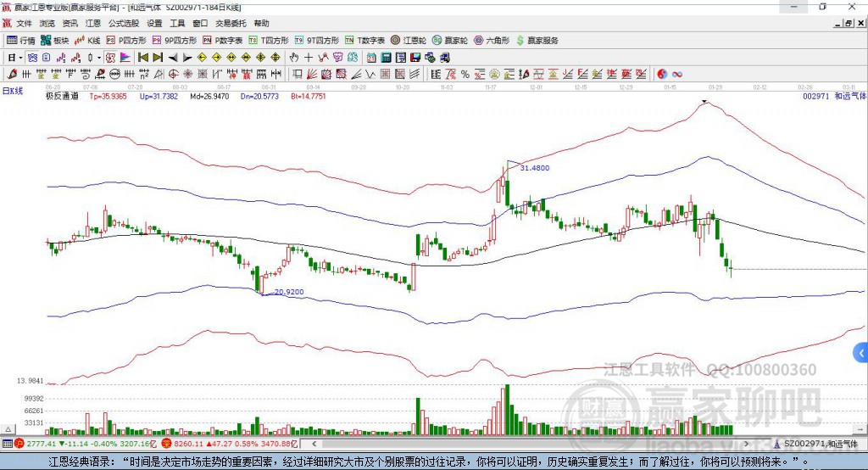The height and width of the screenshot is (470, 868).
Task: Open the 帮助 menu
Action: click(261, 23)
